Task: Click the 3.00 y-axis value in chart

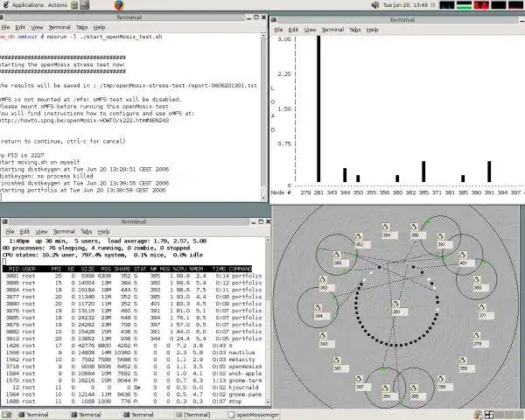Action: [x=284, y=39]
